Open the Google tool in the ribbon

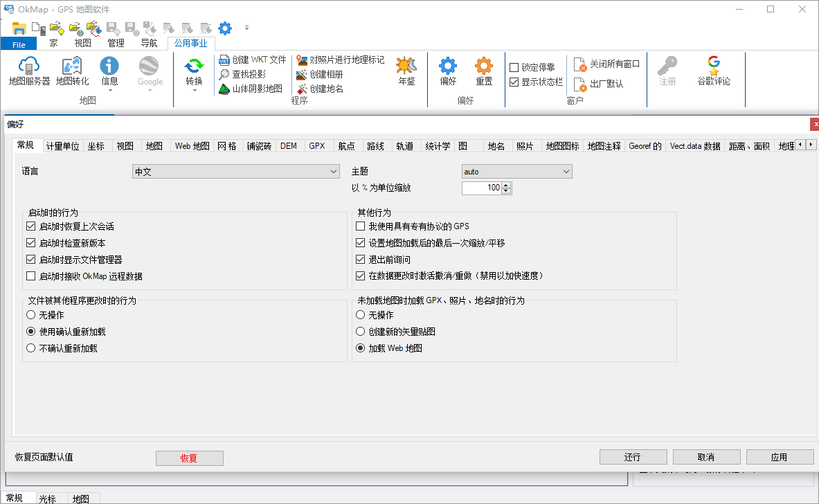(x=150, y=73)
